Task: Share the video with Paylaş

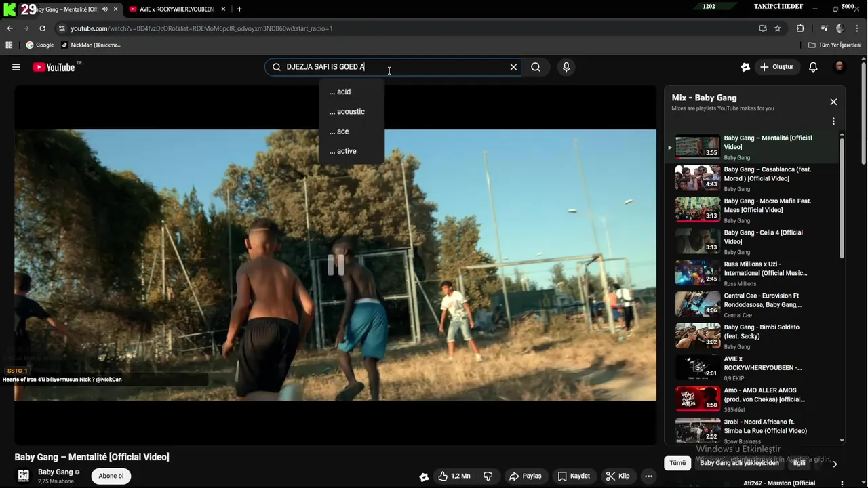Action: point(526,476)
